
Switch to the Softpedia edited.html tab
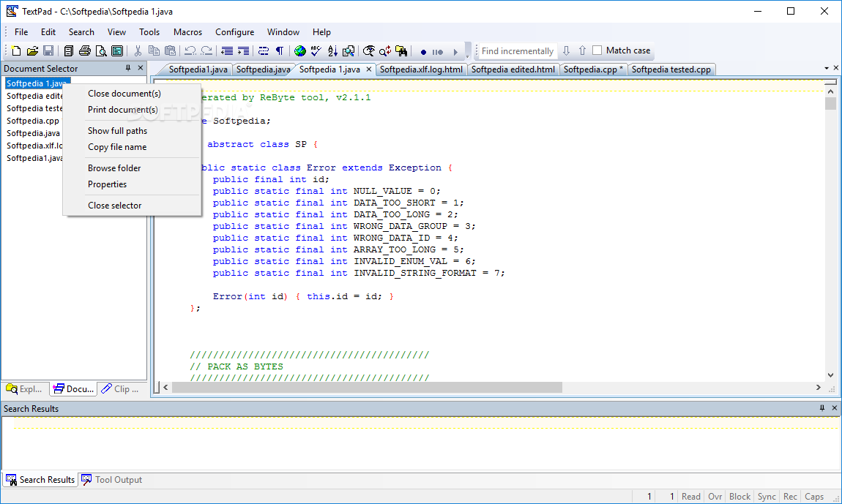[x=513, y=69]
